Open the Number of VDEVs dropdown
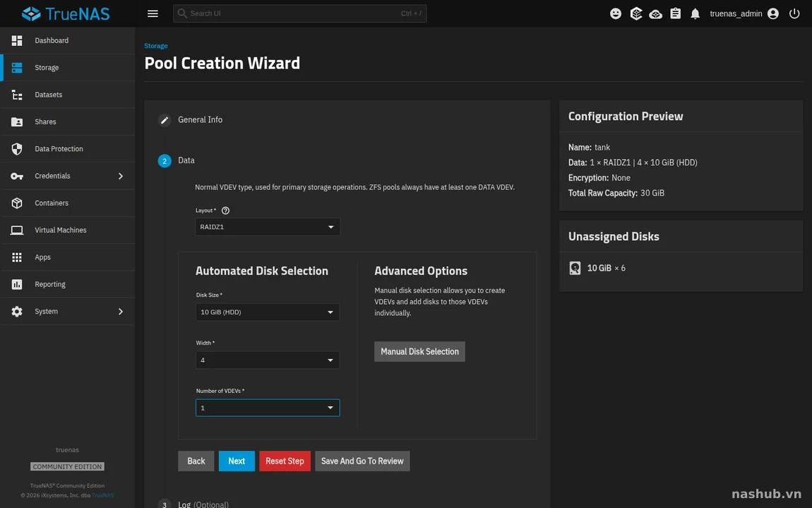812x508 pixels. (x=268, y=408)
